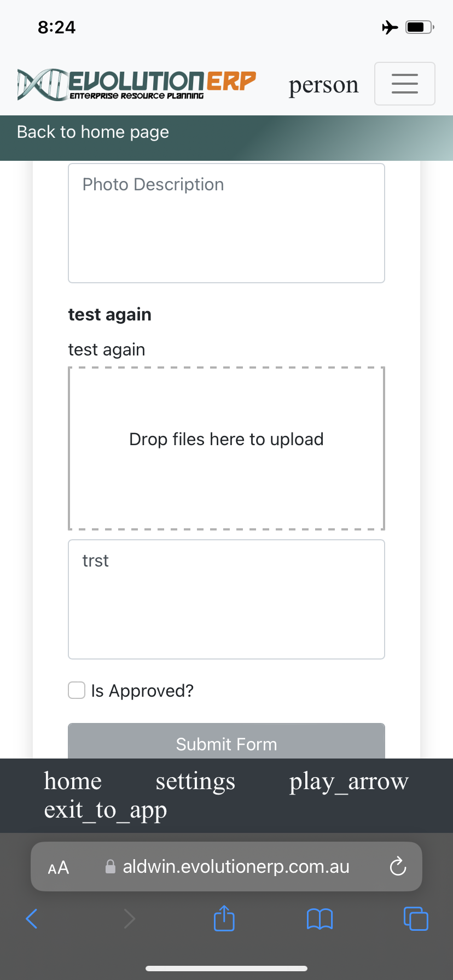Tap the home icon in bottom bar
Image resolution: width=453 pixels, height=980 pixels.
coord(73,781)
